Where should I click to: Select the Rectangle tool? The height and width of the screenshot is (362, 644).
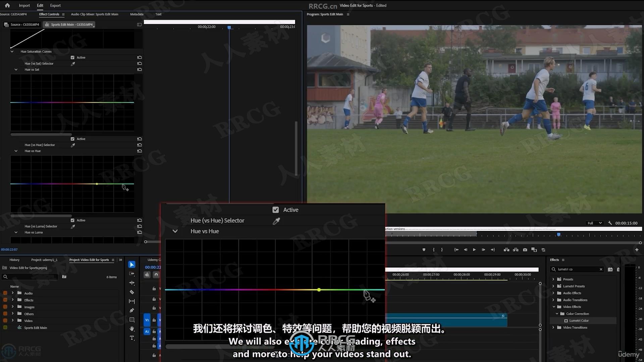tap(132, 320)
